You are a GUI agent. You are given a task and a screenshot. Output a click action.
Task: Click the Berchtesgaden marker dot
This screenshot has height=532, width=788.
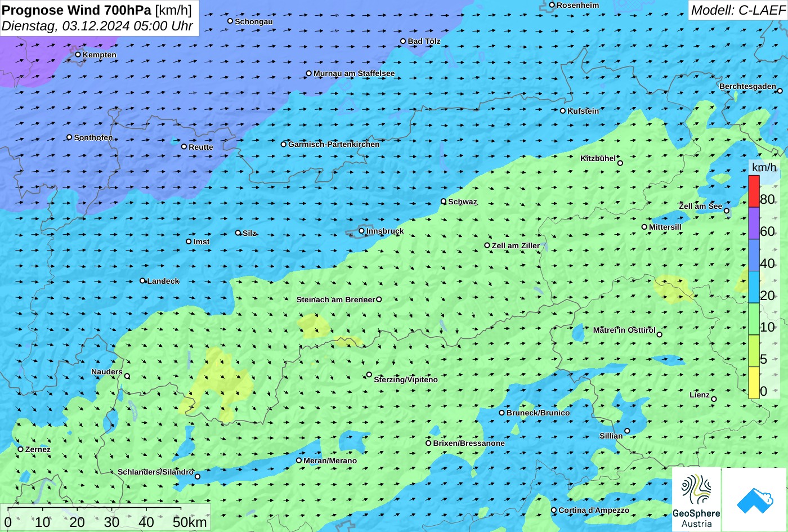(x=780, y=91)
